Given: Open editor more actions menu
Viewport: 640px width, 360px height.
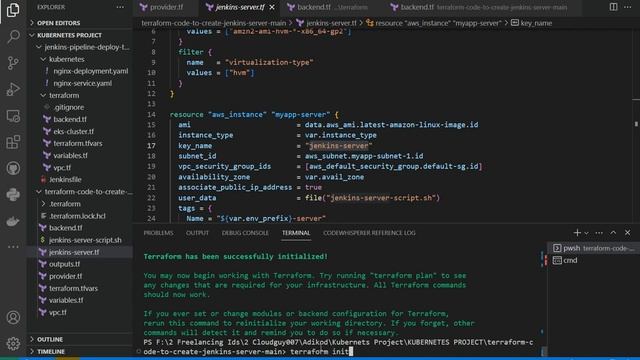Looking at the screenshot, I should (x=627, y=7).
